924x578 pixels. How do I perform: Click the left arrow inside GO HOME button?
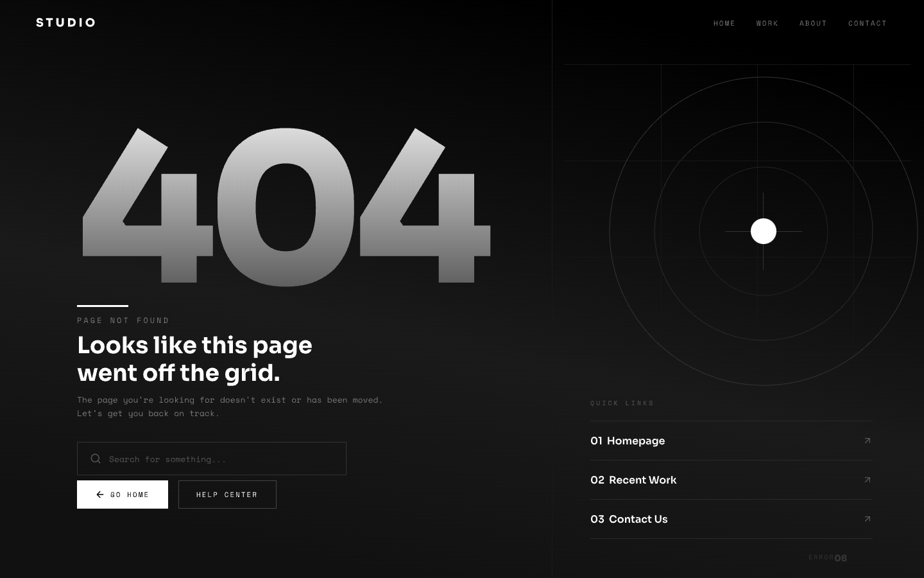point(100,495)
